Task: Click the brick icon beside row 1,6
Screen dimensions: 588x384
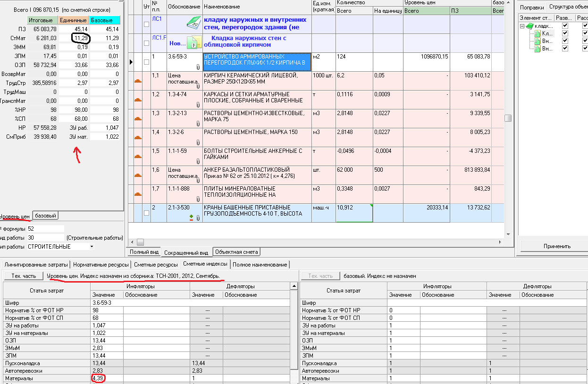Action: [x=139, y=175]
